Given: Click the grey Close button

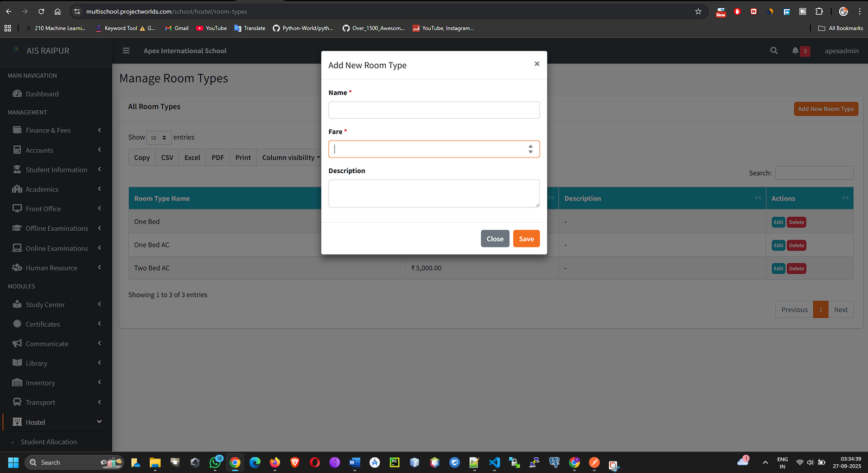Looking at the screenshot, I should click(495, 239).
